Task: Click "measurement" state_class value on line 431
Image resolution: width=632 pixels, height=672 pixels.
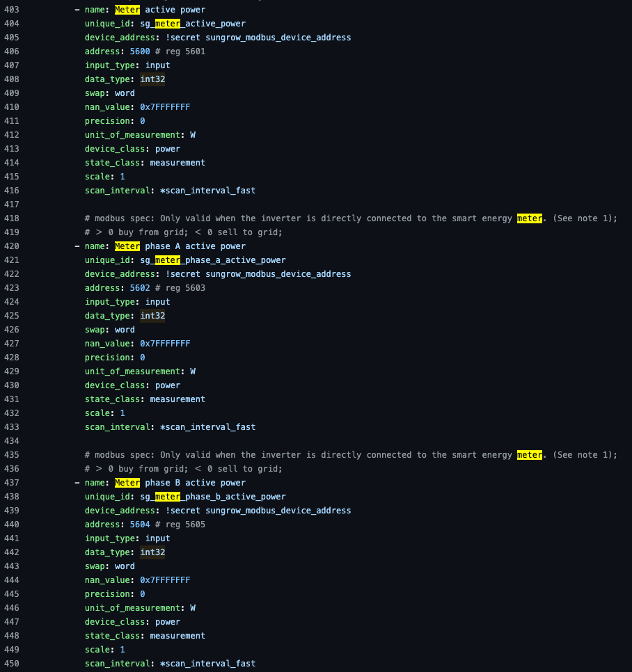Action: tap(177, 399)
